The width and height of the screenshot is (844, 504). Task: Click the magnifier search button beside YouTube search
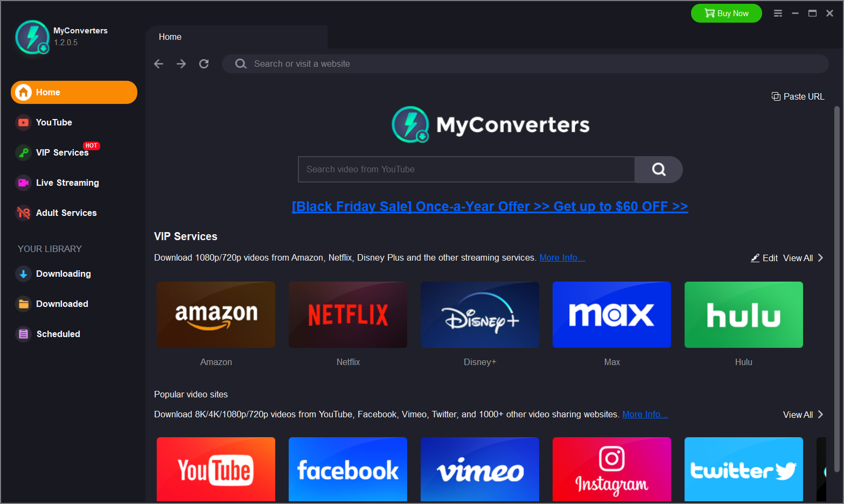click(659, 170)
